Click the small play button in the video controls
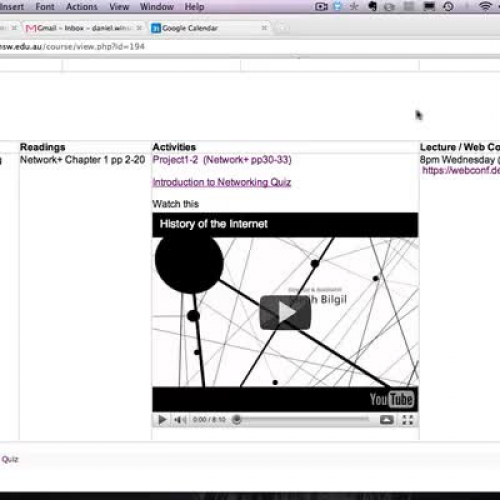 [x=162, y=420]
